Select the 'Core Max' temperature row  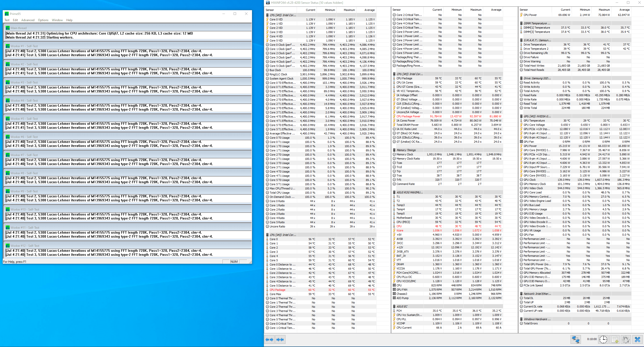tap(321, 294)
